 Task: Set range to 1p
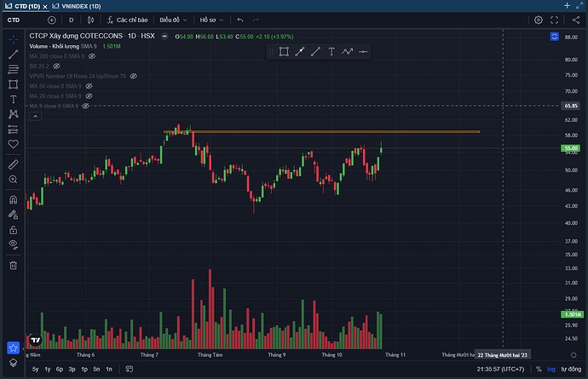coord(84,370)
